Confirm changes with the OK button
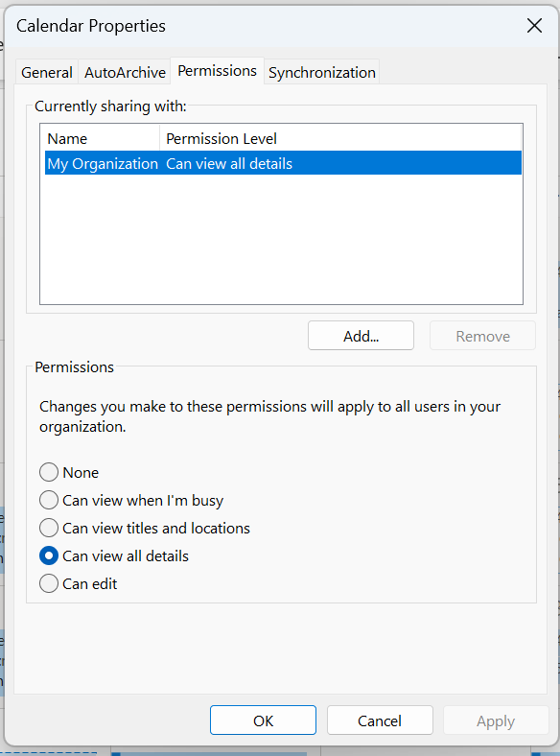Viewport: 560px width, 756px height. click(x=263, y=721)
